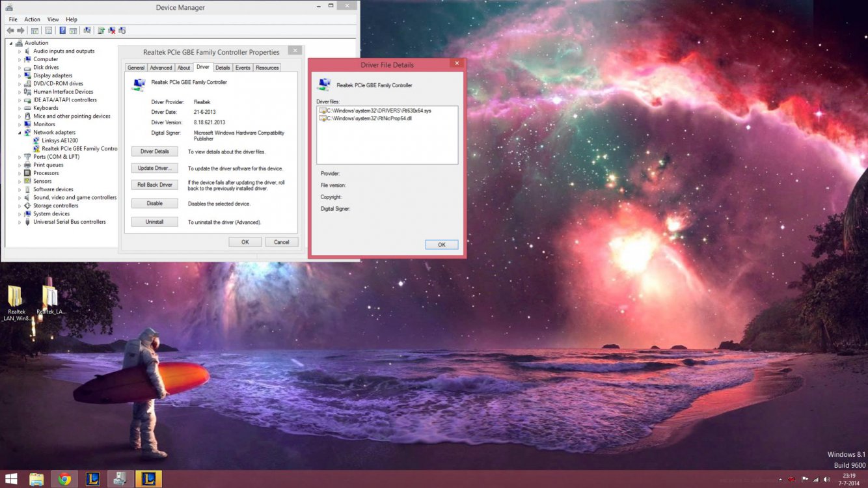Click OK in Driver File Details dialog

442,245
